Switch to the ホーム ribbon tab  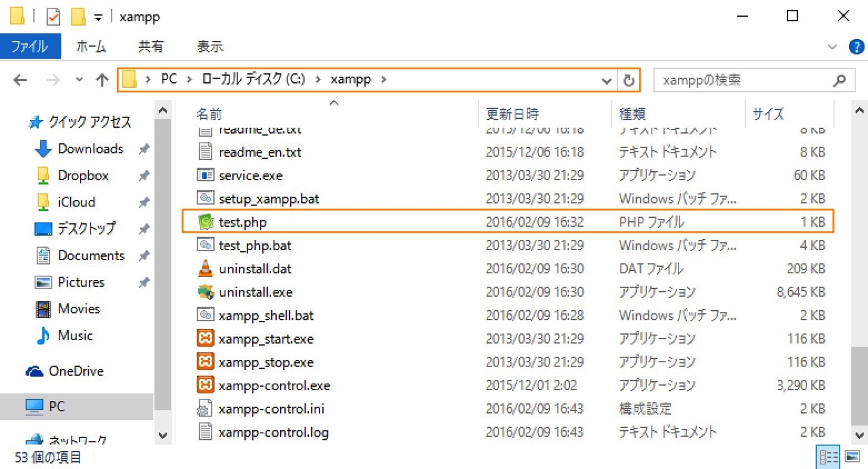(91, 46)
